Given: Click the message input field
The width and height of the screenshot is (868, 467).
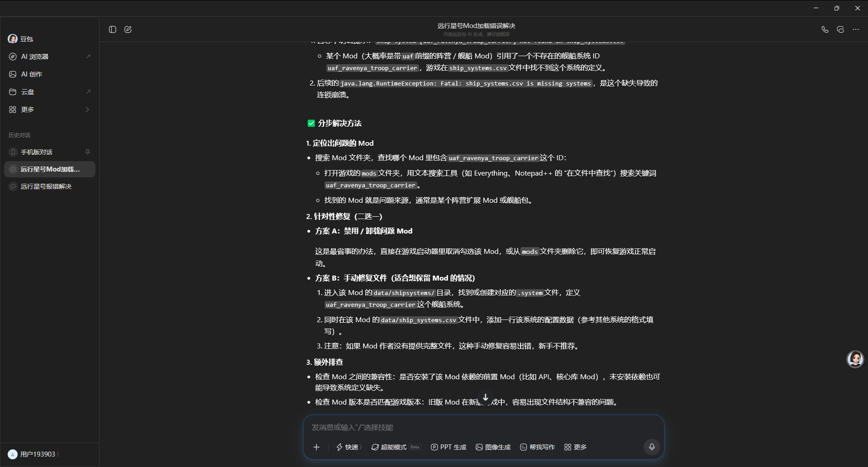Looking at the screenshot, I should tap(484, 428).
